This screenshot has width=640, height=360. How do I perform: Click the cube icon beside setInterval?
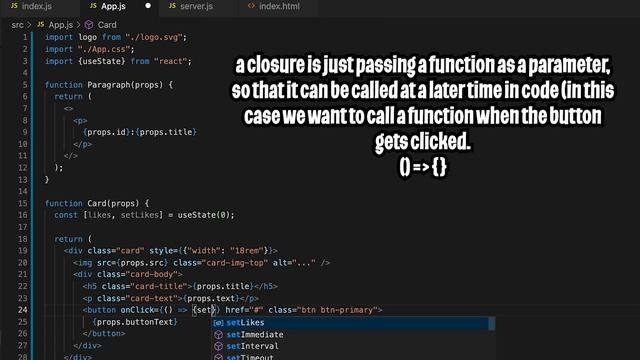click(218, 346)
